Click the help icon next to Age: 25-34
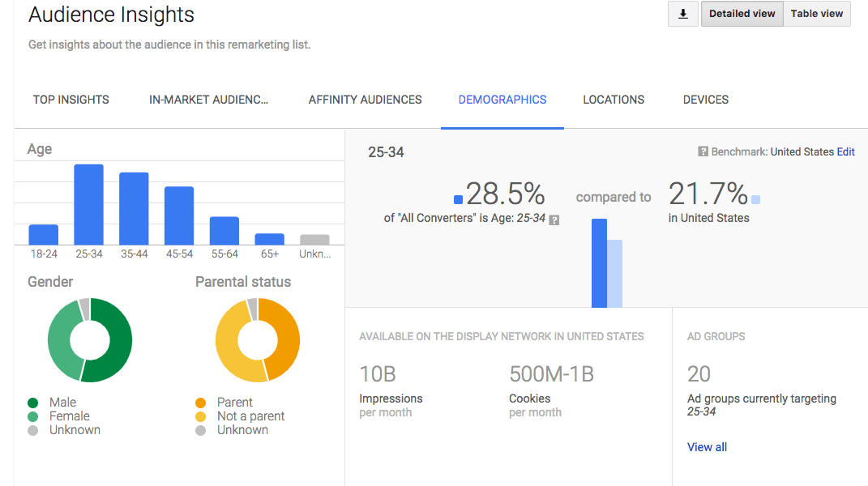 [554, 219]
